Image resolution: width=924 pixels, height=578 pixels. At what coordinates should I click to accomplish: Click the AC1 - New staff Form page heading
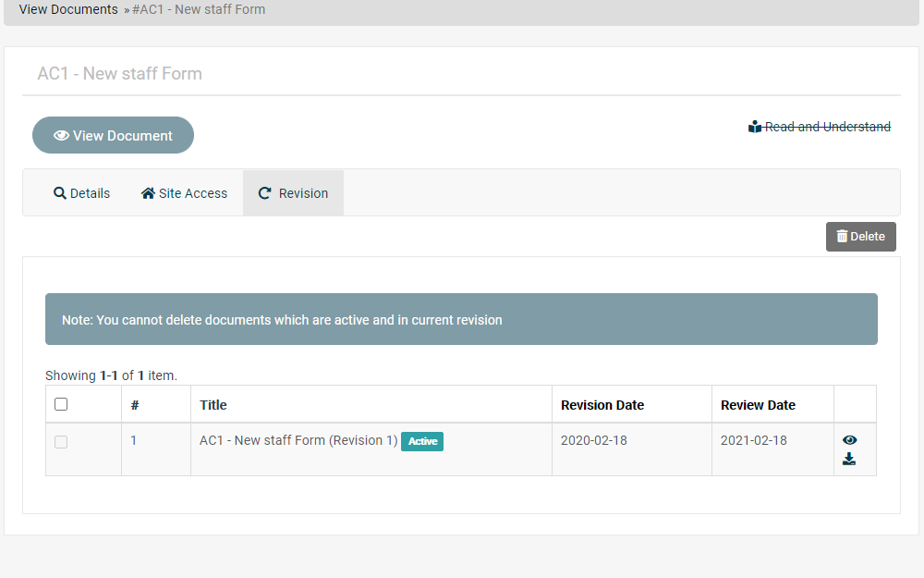[x=119, y=74]
